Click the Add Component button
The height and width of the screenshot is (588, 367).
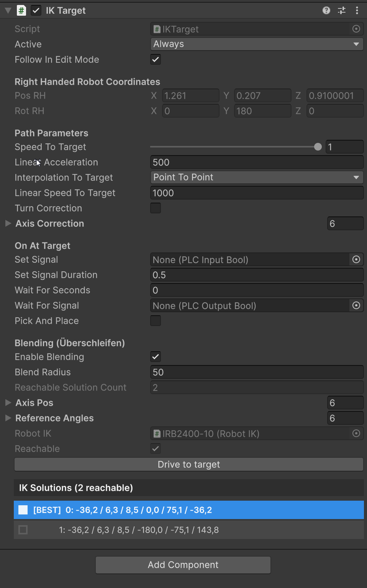tap(183, 565)
